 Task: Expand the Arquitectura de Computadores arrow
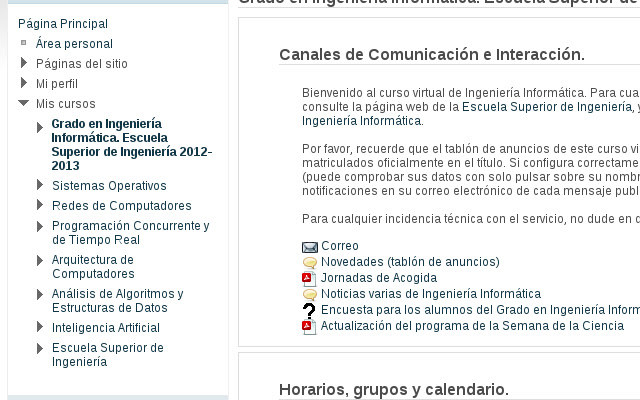tap(40, 260)
